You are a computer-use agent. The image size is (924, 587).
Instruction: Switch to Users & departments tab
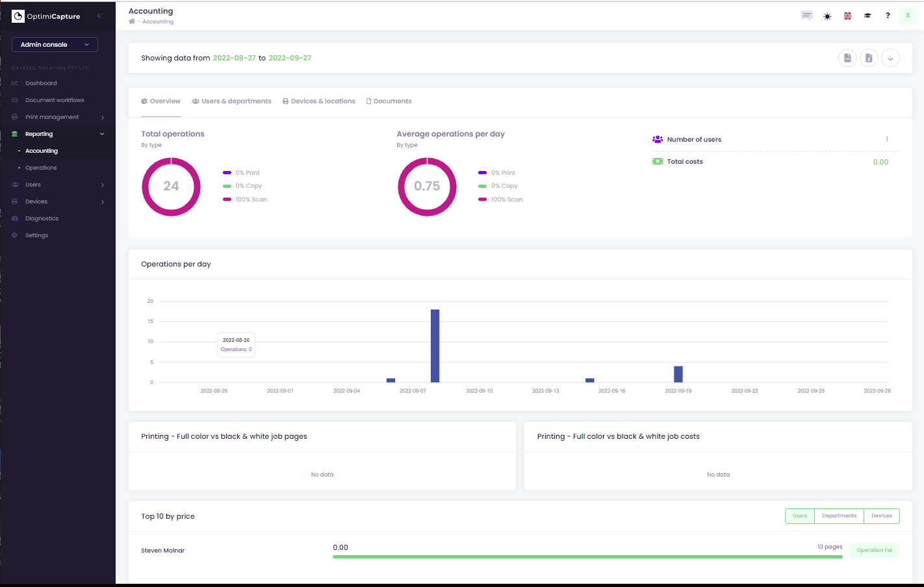point(231,101)
